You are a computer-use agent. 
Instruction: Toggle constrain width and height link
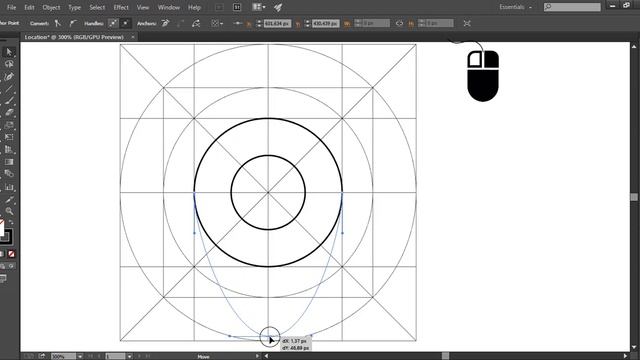click(399, 24)
